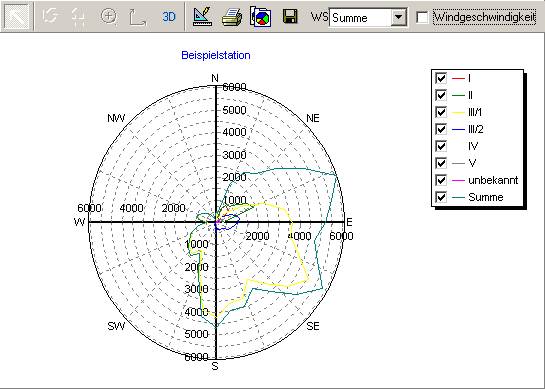This screenshot has height=389, width=545.
Task: Click the S compass label
Action: coord(215,366)
